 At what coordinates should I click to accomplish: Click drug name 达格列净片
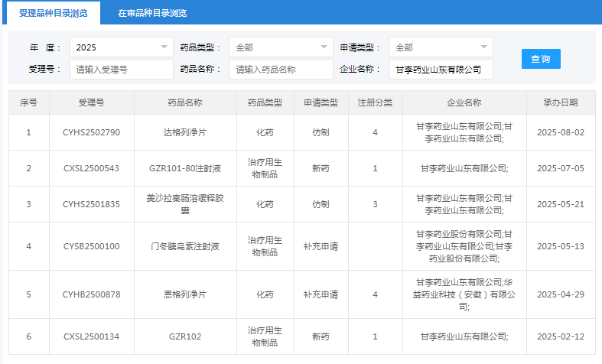point(185,132)
